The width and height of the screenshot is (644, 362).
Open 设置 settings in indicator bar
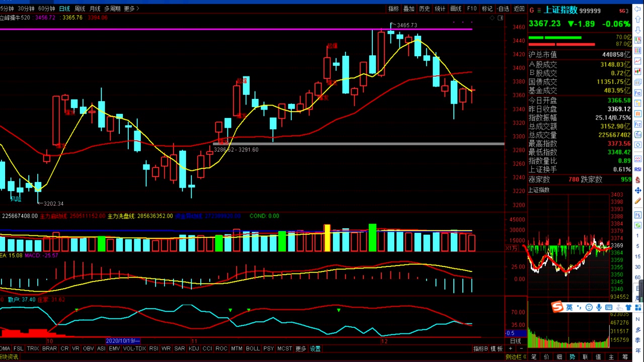tap(315, 348)
